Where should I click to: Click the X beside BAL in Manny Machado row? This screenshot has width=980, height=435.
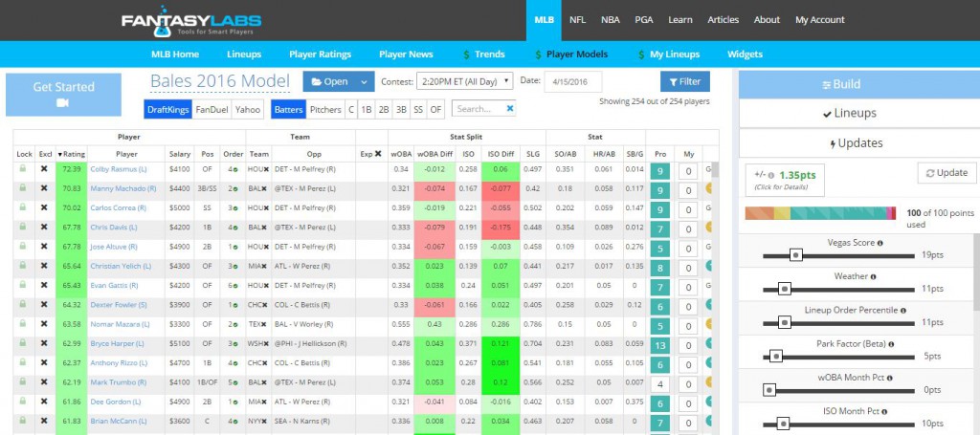[266, 189]
